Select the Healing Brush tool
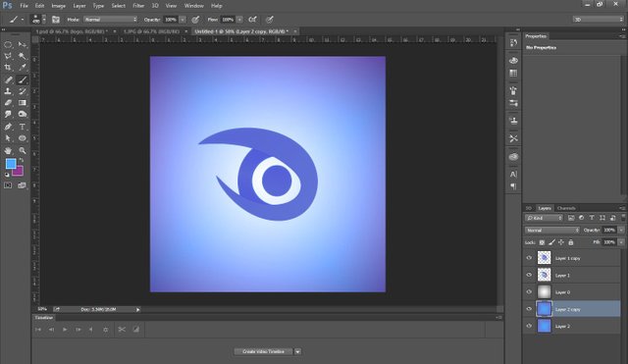The height and width of the screenshot is (364, 628). 8,80
